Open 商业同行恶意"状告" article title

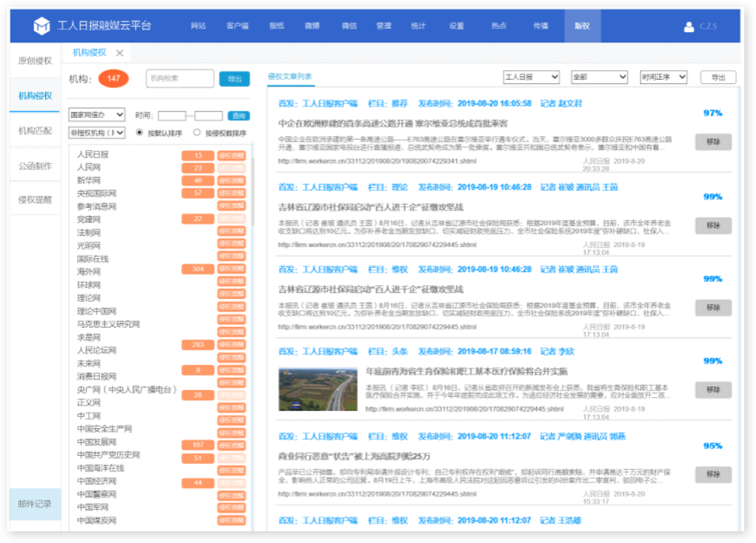pos(354,456)
